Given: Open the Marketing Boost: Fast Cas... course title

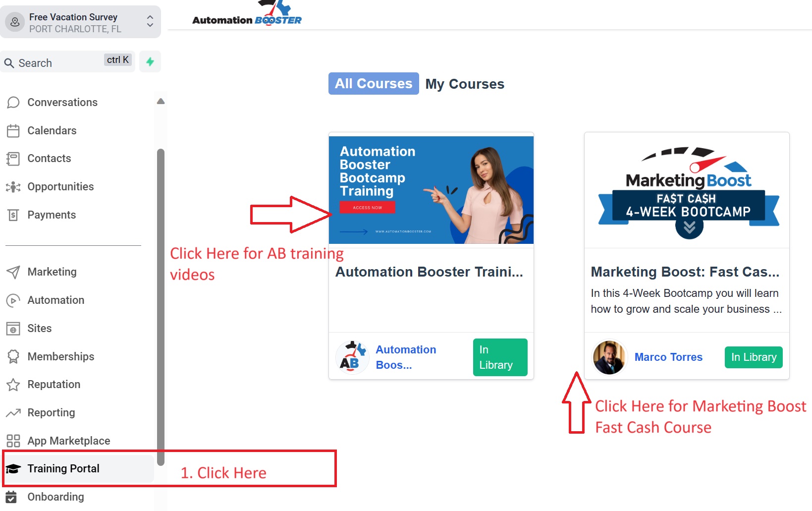Looking at the screenshot, I should [685, 272].
